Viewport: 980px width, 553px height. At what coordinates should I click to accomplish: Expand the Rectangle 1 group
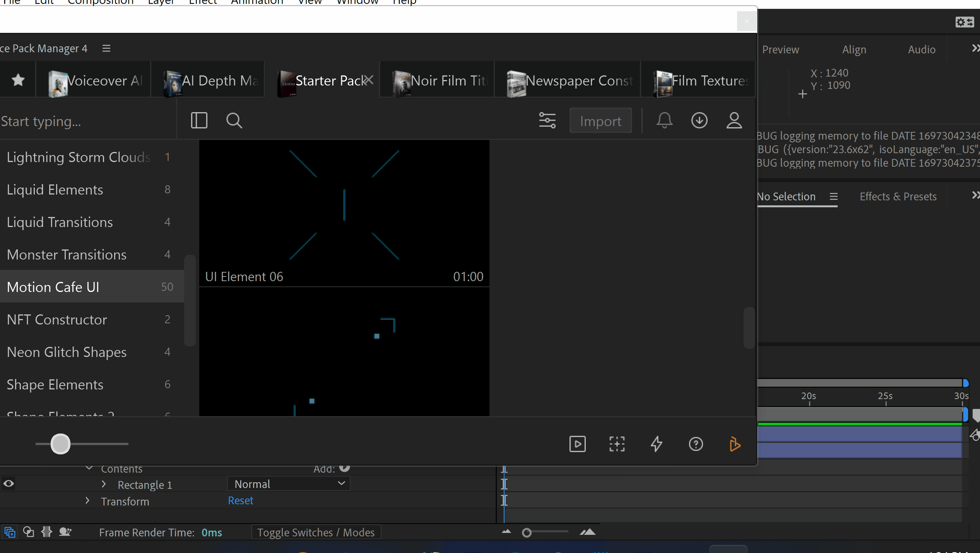pos(104,484)
